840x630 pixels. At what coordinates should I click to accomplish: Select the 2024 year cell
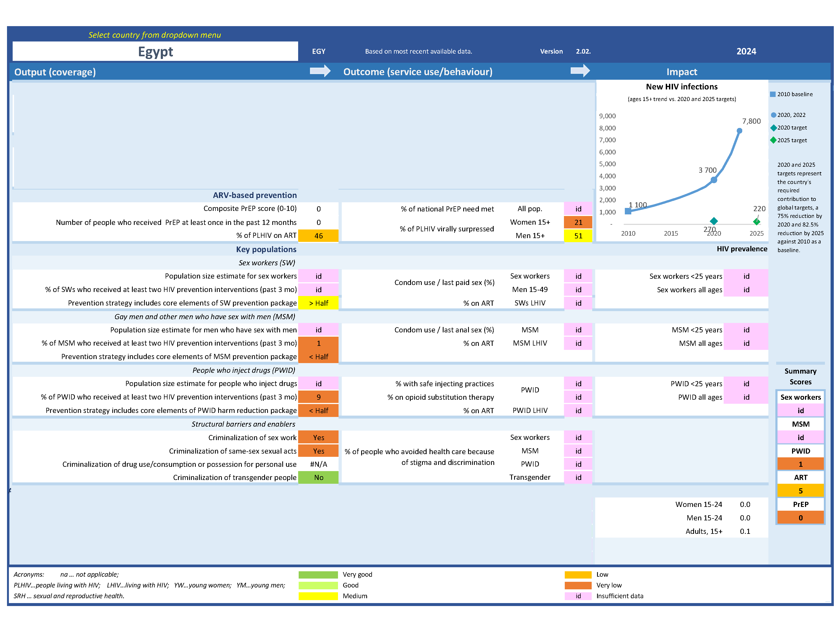click(x=746, y=51)
